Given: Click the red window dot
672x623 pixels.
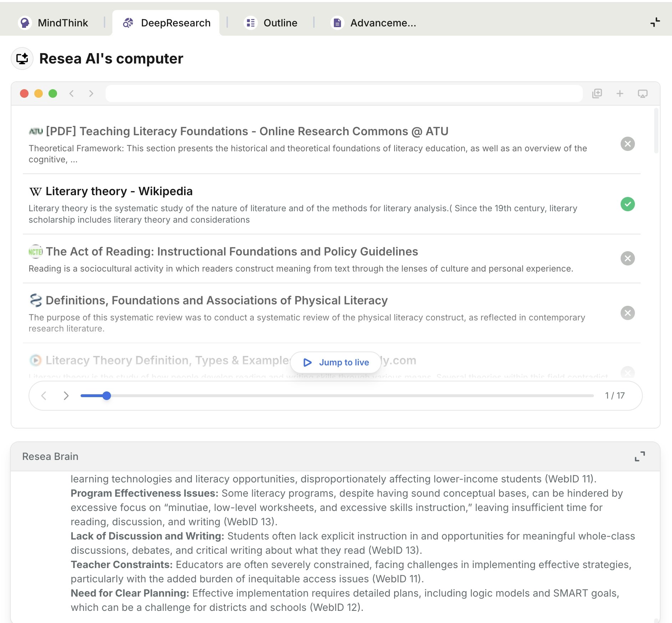Looking at the screenshot, I should click(24, 93).
